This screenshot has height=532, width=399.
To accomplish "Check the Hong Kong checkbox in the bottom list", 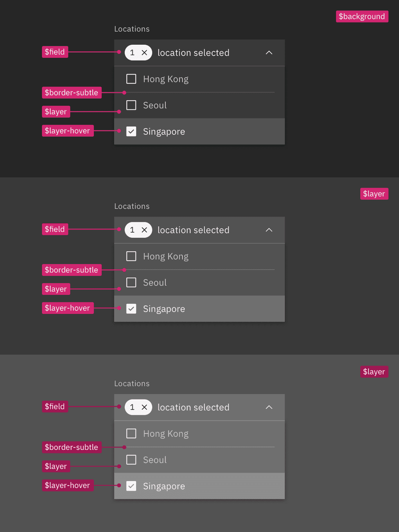I will click(131, 434).
